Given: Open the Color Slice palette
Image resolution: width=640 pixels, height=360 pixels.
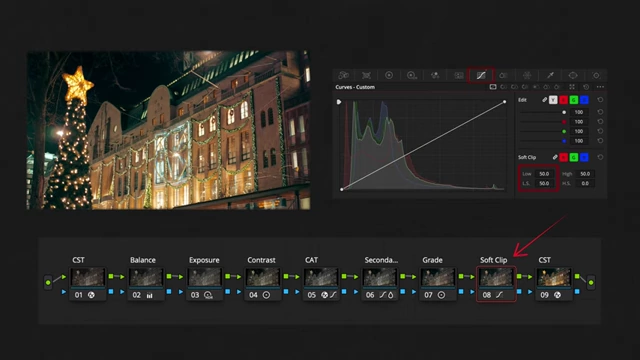Looking at the screenshot, I should [x=504, y=75].
